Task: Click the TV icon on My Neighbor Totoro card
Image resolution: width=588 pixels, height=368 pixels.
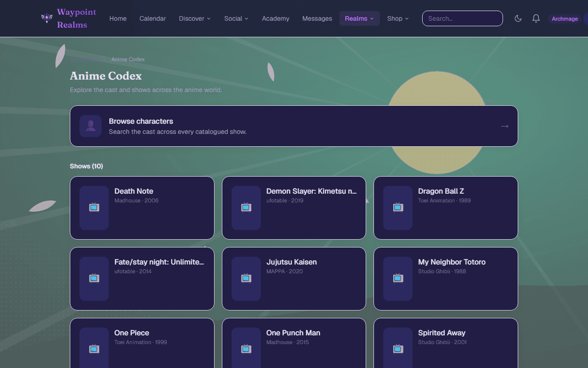Action: tap(398, 278)
